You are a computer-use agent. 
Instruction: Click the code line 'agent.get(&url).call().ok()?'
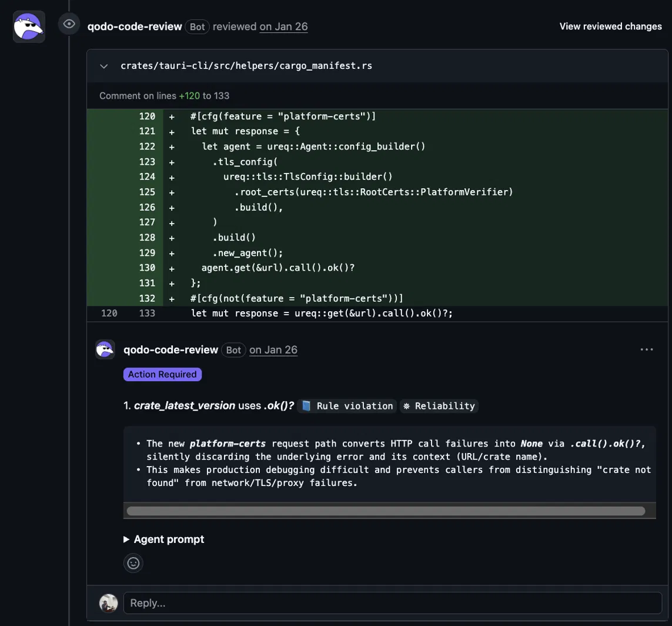[x=278, y=268]
